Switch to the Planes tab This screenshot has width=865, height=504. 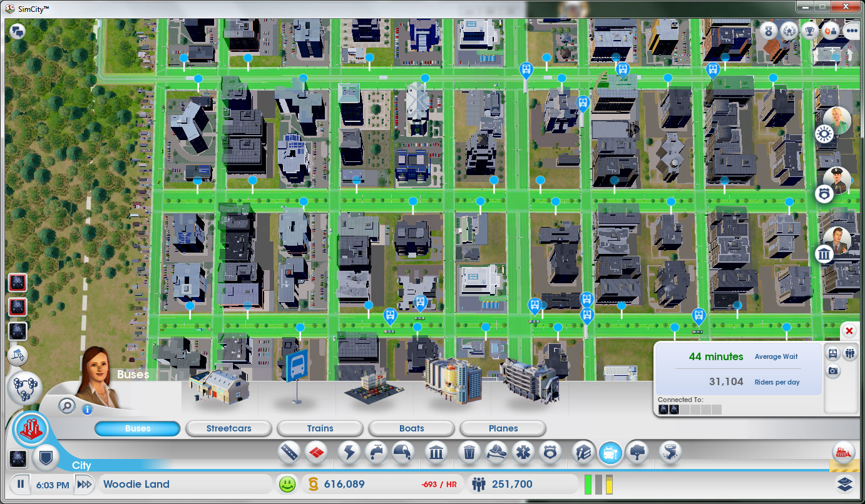503,428
